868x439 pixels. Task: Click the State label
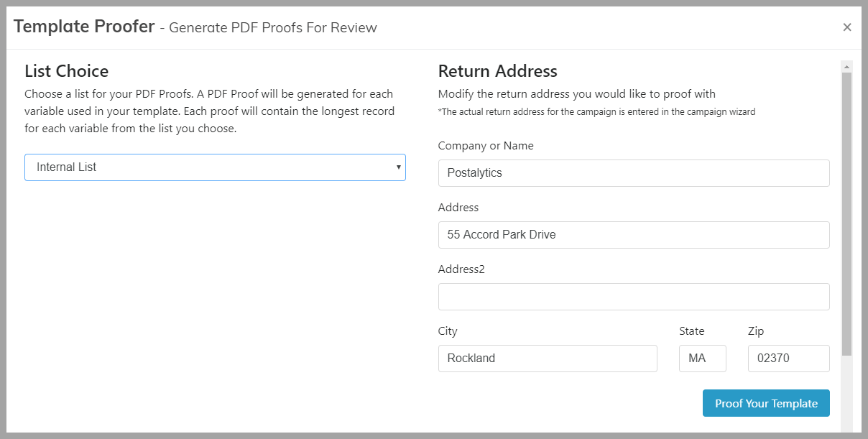pos(692,331)
